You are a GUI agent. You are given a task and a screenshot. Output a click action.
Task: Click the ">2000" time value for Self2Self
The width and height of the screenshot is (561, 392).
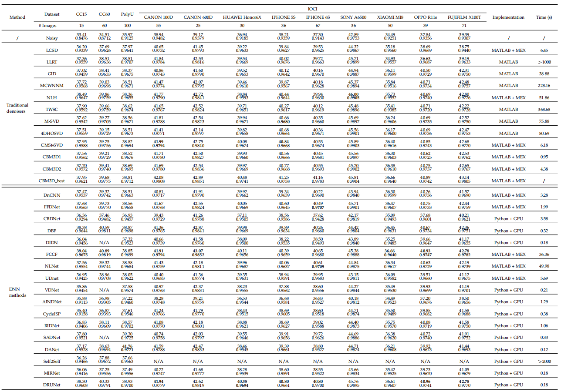point(544,361)
